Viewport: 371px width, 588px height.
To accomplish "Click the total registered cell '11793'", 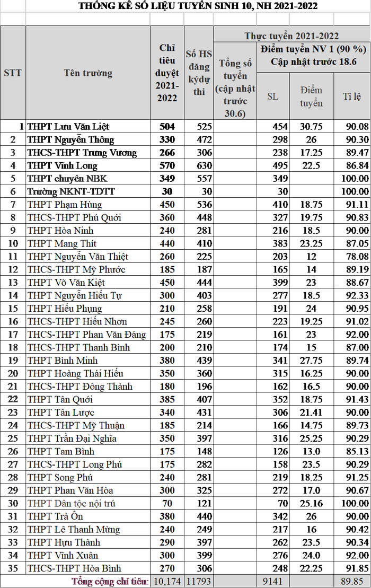I will click(x=199, y=582).
